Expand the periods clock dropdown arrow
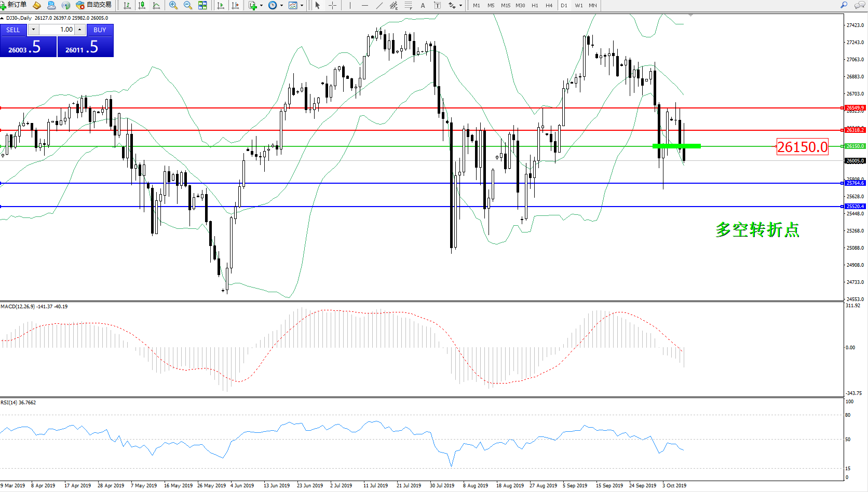Viewport: 868px width, 492px height. (281, 6)
